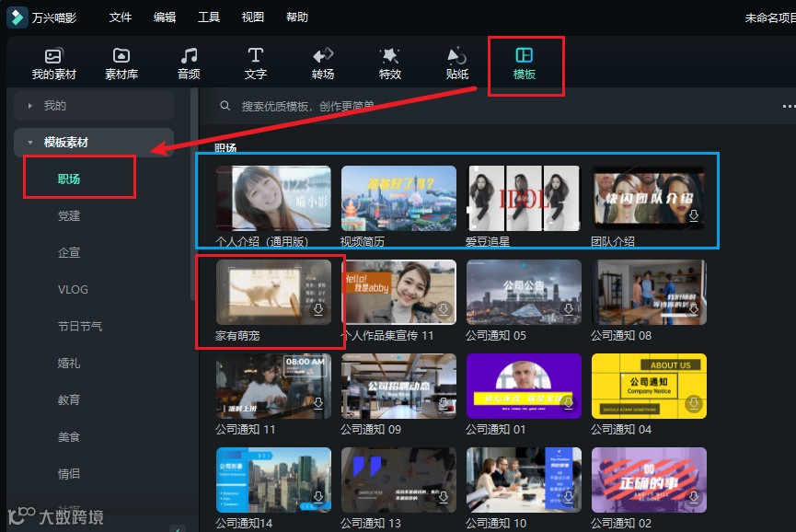Select the 婚礼 category

coord(68,363)
